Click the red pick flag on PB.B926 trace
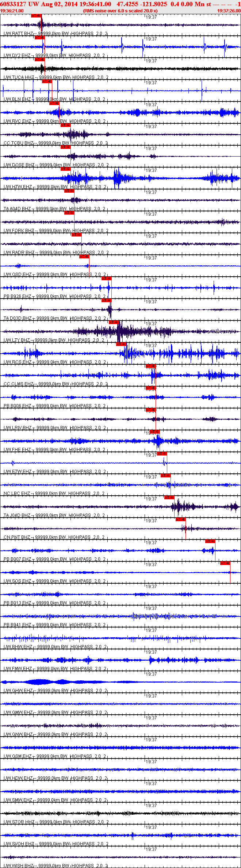This screenshot has width=241, height=868. [x=106, y=279]
